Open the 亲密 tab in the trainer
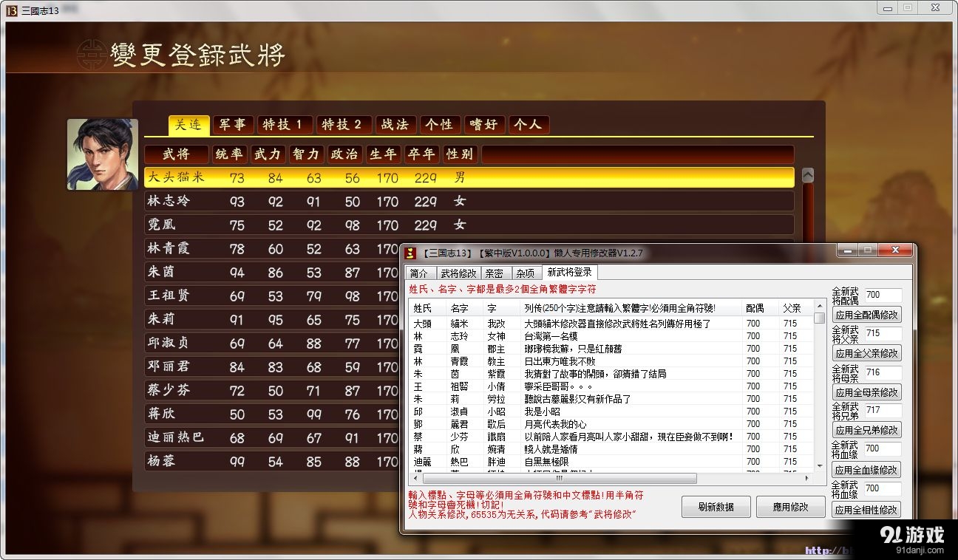This screenshot has width=958, height=560. click(x=495, y=273)
